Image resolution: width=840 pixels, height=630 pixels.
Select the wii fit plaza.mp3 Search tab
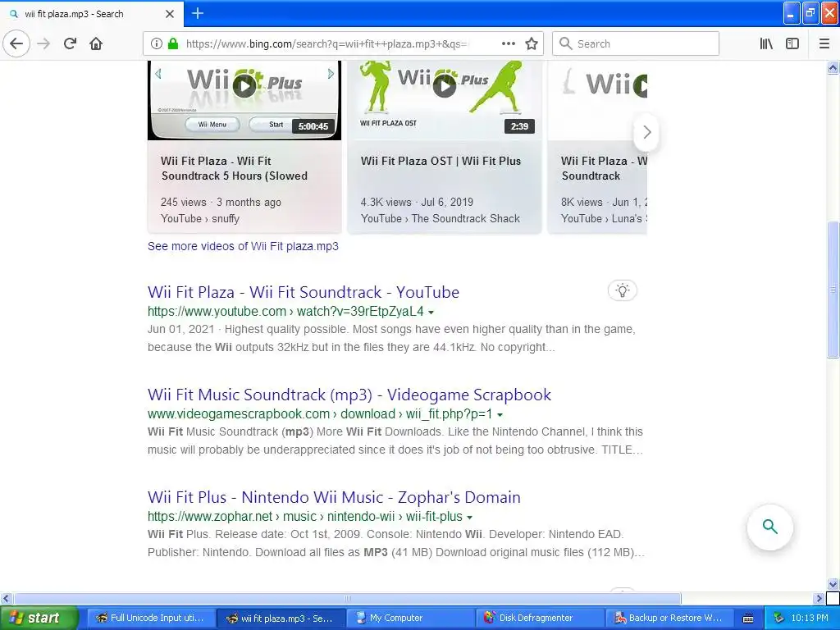(92, 14)
